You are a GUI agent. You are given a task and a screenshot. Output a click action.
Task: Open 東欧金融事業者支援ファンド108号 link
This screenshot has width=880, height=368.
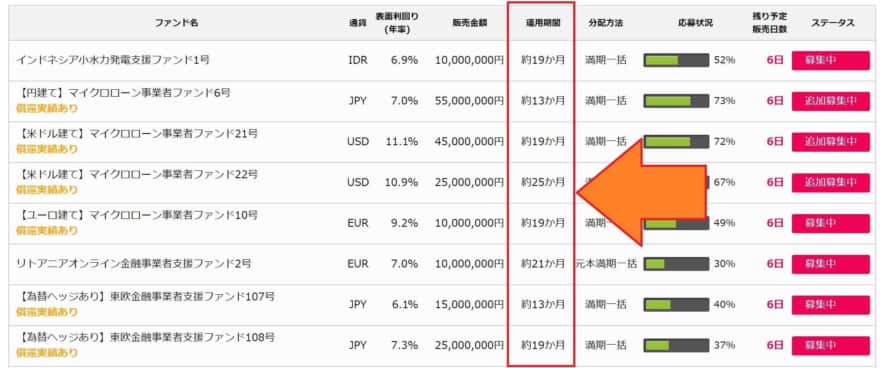point(145,337)
